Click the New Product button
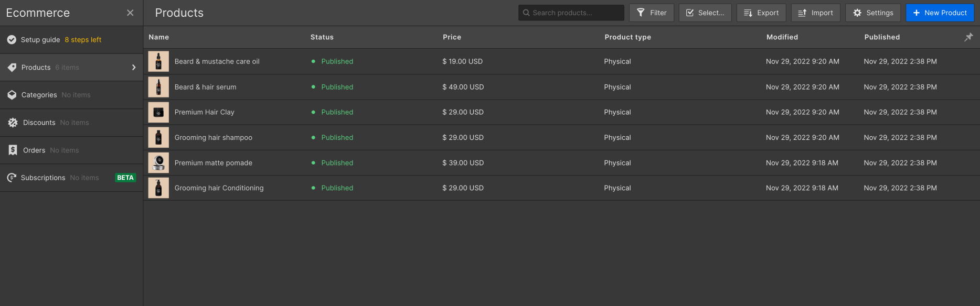The image size is (980, 306). tap(940, 13)
